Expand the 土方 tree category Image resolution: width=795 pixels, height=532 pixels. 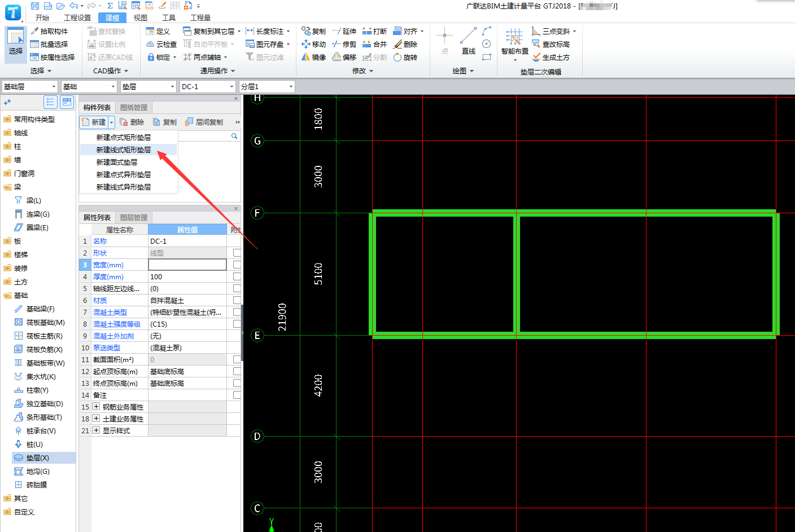pos(7,282)
